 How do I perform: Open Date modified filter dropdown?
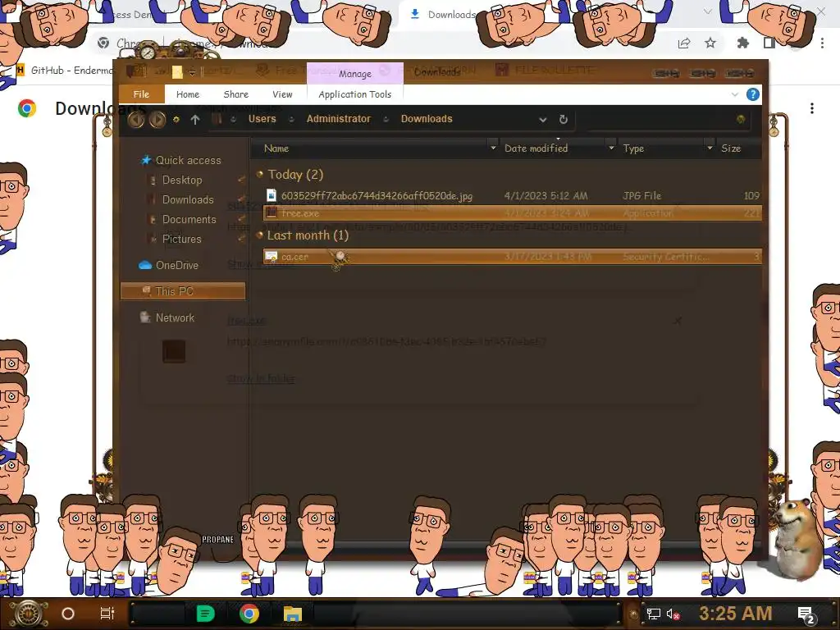(611, 148)
